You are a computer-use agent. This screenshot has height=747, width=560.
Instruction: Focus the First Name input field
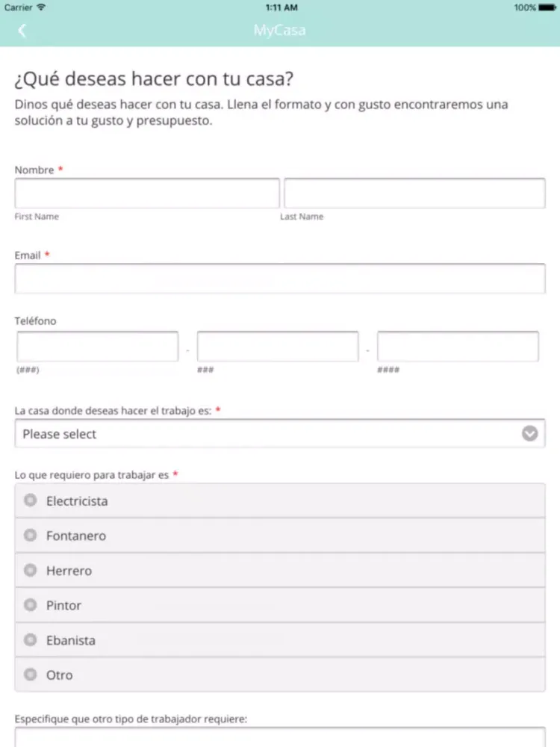[147, 193]
